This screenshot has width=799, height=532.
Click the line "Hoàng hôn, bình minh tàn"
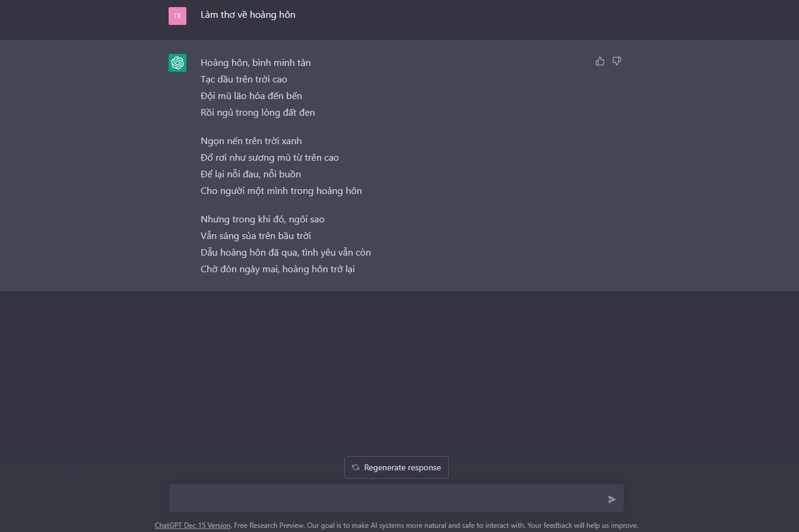pyautogui.click(x=255, y=63)
